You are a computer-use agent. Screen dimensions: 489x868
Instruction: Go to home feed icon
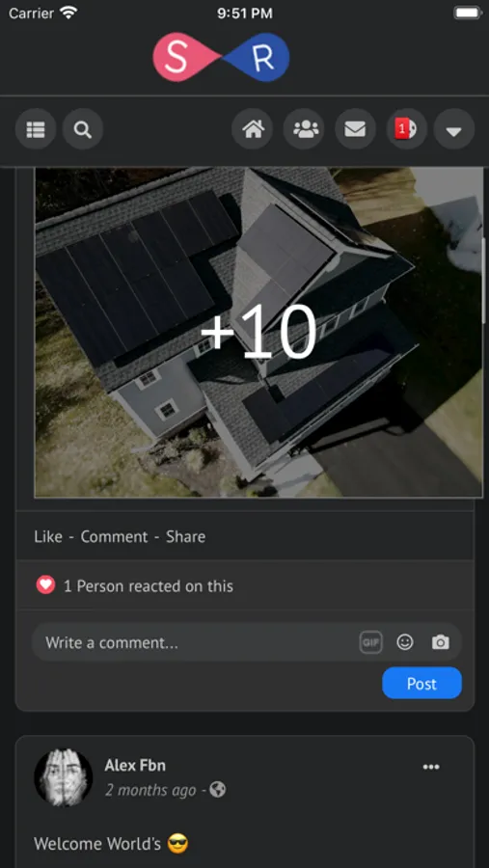(252, 129)
